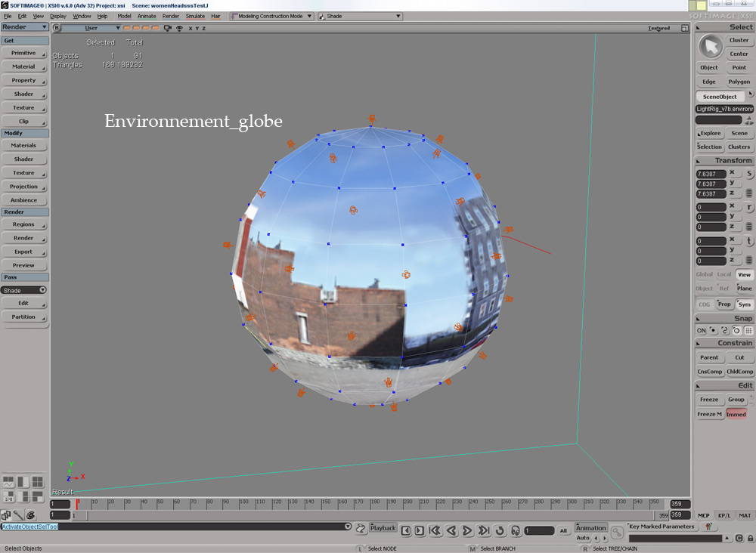Step to the previous frame
756x553 pixels.
pyautogui.click(x=406, y=530)
